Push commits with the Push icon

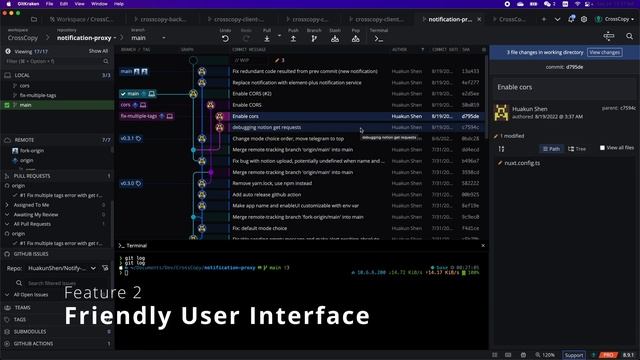pyautogui.click(x=293, y=38)
